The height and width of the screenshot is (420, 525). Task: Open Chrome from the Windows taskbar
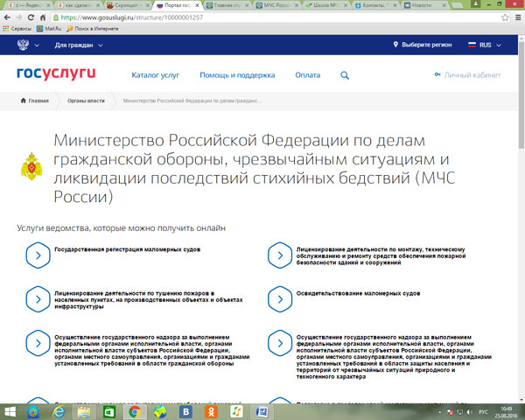coord(135,411)
